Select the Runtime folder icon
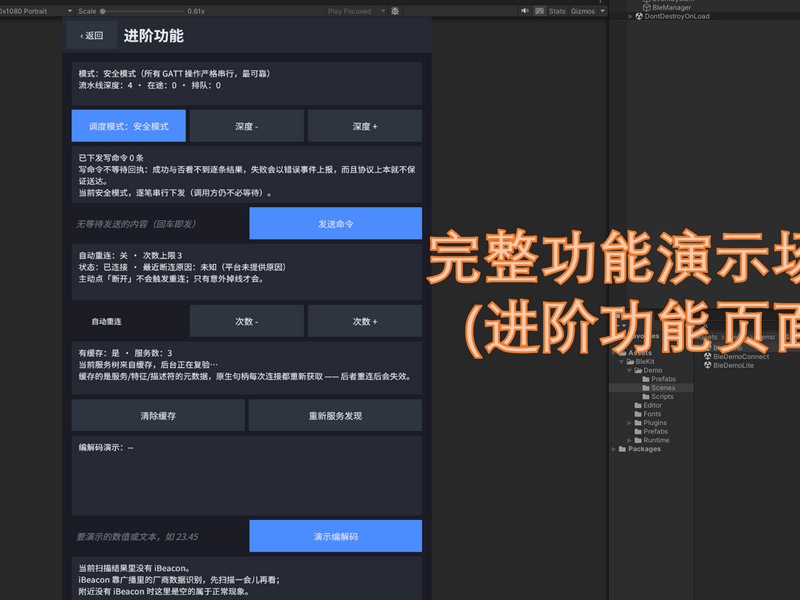Image resolution: width=800 pixels, height=600 pixels. tap(638, 440)
